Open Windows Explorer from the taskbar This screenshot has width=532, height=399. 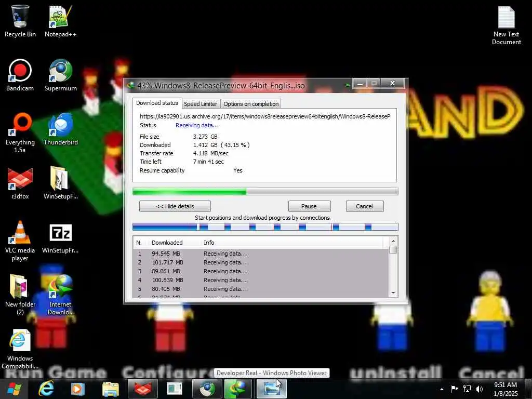tap(111, 389)
